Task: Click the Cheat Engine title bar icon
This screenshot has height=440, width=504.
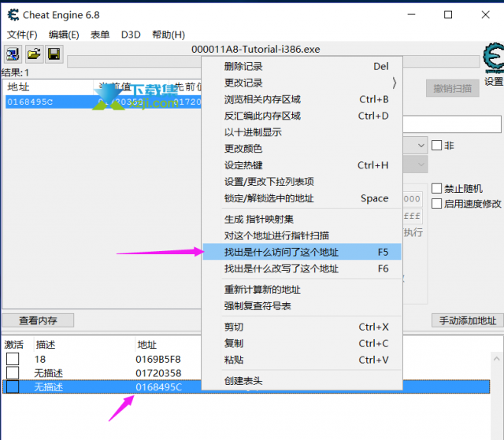Action: tap(13, 15)
